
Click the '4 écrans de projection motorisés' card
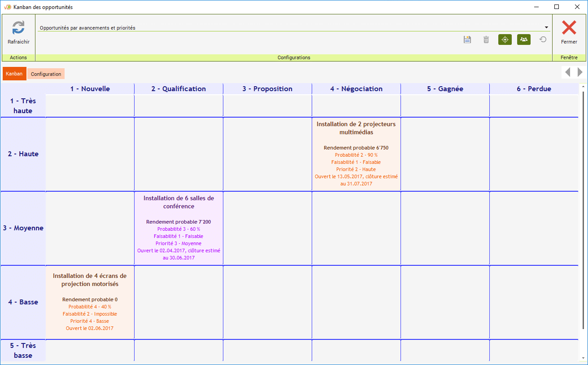(90, 302)
